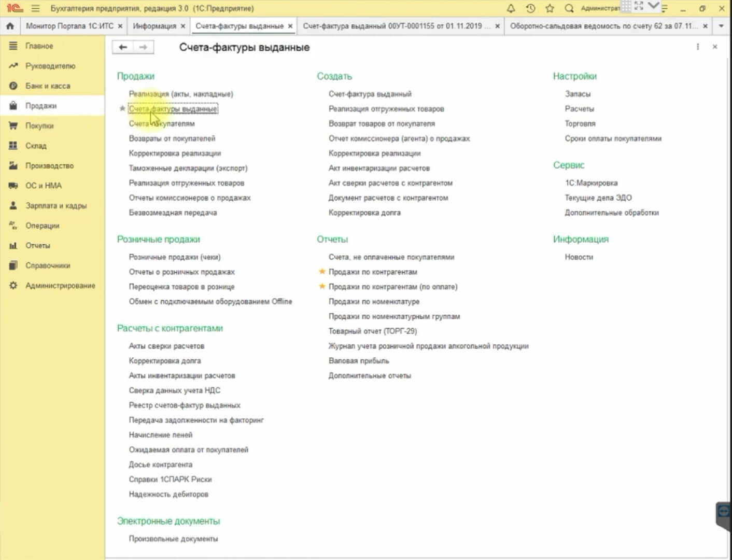Open Счета покупателям link

click(x=162, y=123)
